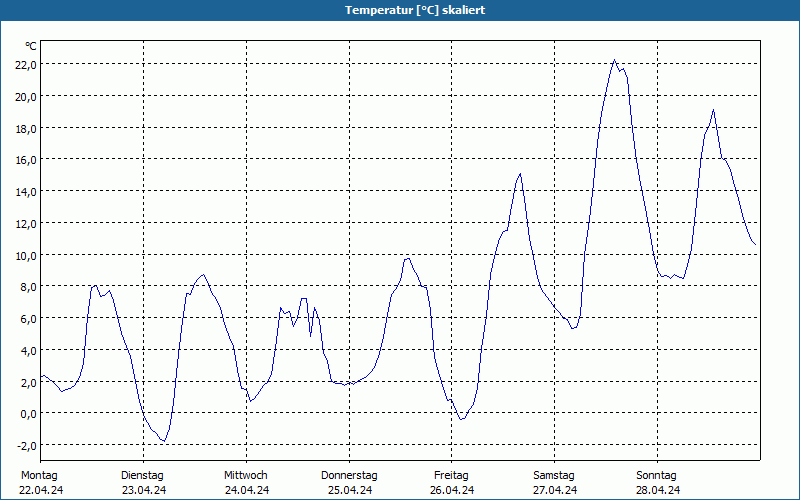Click the 27.04.24 date label

(x=555, y=490)
